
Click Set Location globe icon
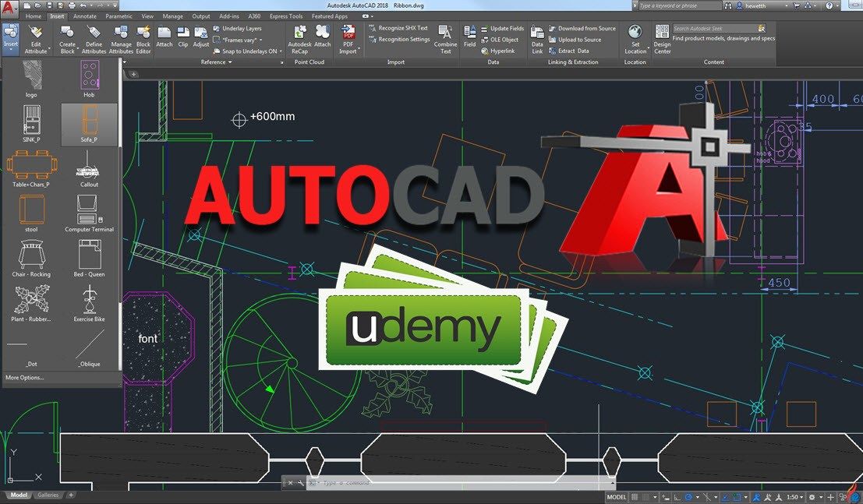tap(635, 31)
